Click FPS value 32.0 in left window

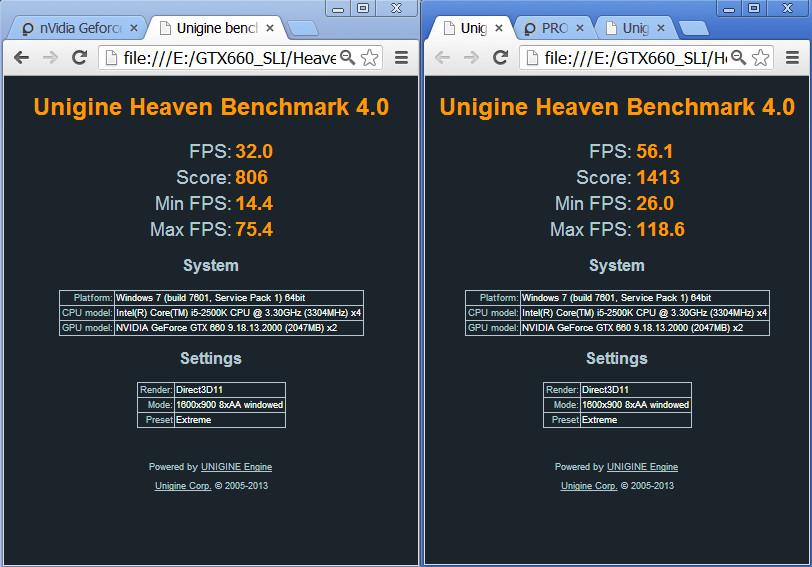pyautogui.click(x=254, y=151)
